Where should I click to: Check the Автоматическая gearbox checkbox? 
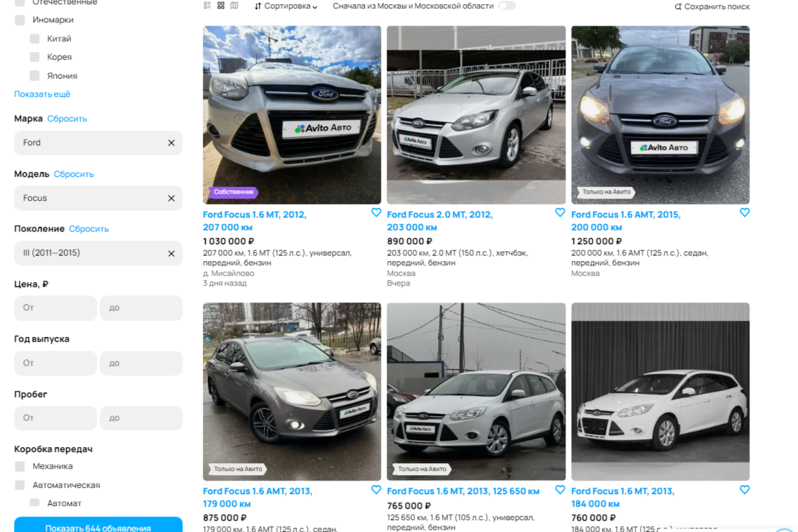(20, 485)
